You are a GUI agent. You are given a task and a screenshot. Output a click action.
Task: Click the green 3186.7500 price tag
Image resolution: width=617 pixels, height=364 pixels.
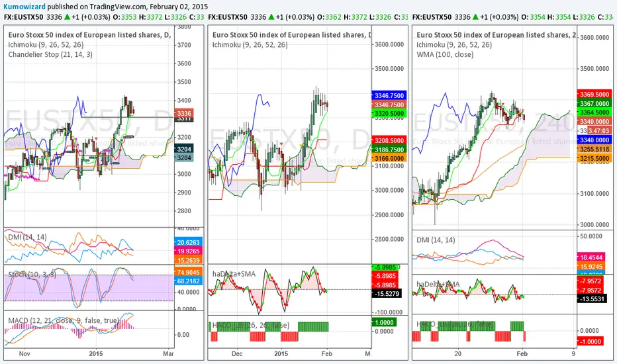(389, 150)
